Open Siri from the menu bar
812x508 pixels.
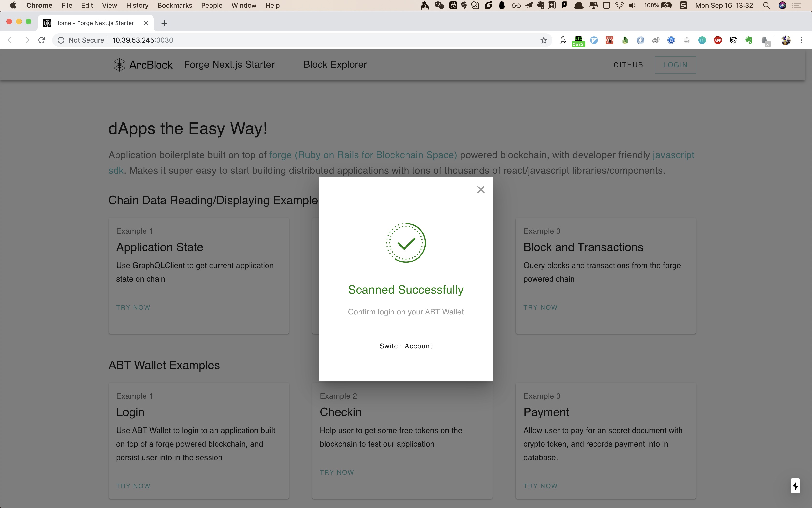click(782, 5)
